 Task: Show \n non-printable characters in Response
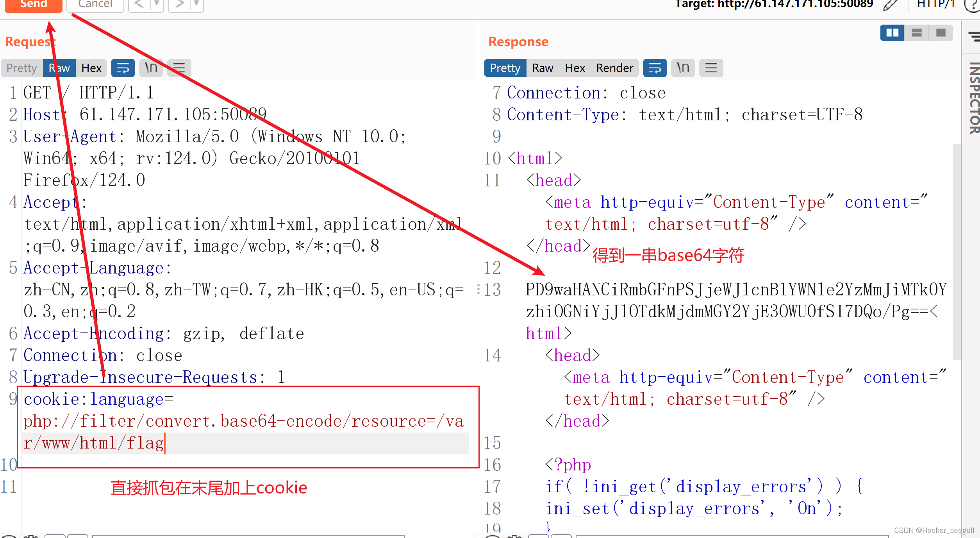pos(683,68)
